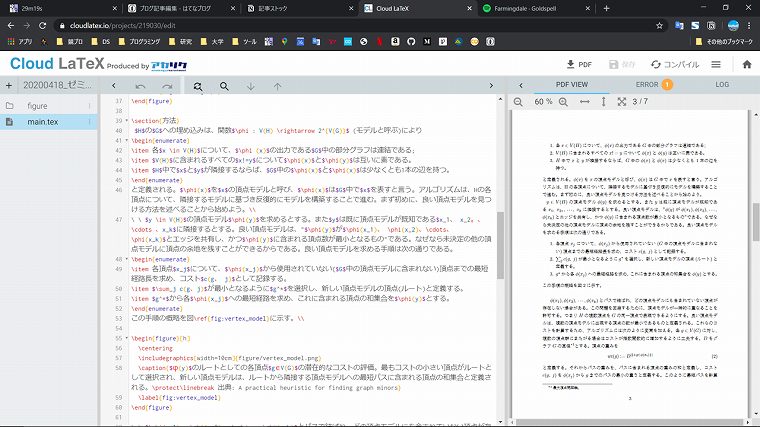
Task: Open the Google Maps bookmark icon
Action: [x=285, y=42]
